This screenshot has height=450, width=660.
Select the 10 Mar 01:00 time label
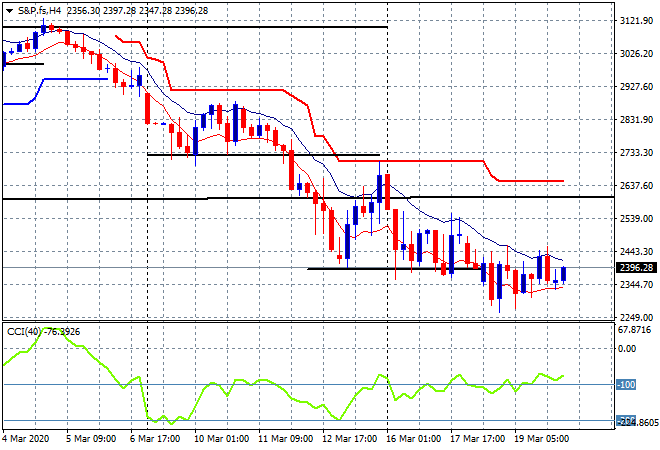(221, 439)
